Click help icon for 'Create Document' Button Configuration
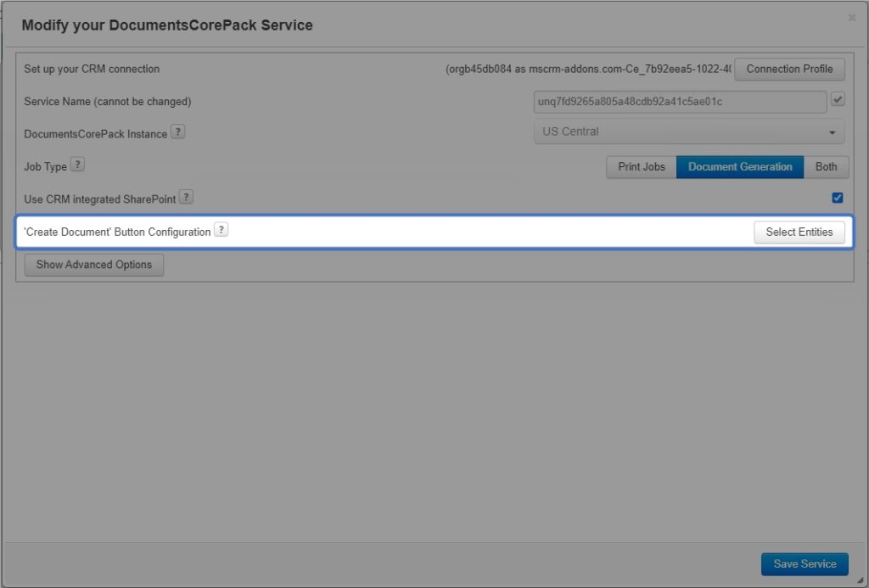The image size is (869, 588). pyautogui.click(x=221, y=230)
